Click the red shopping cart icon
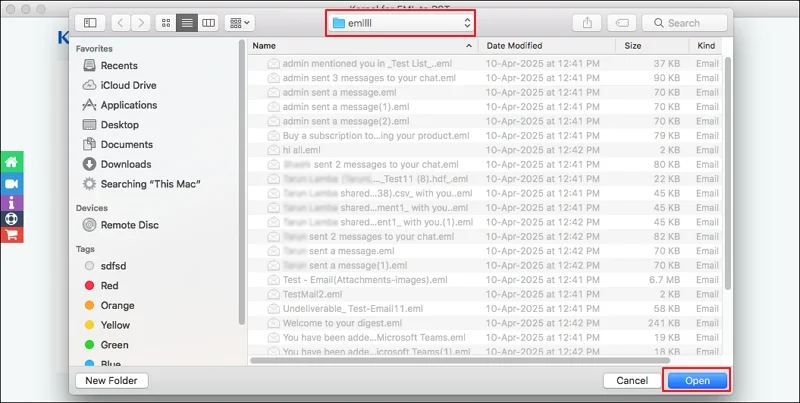The height and width of the screenshot is (403, 800). coord(12,233)
